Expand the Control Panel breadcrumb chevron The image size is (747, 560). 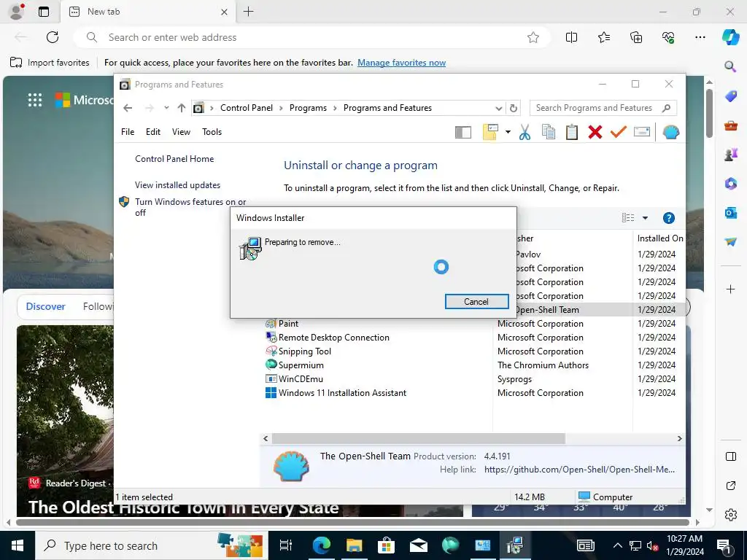click(x=281, y=108)
